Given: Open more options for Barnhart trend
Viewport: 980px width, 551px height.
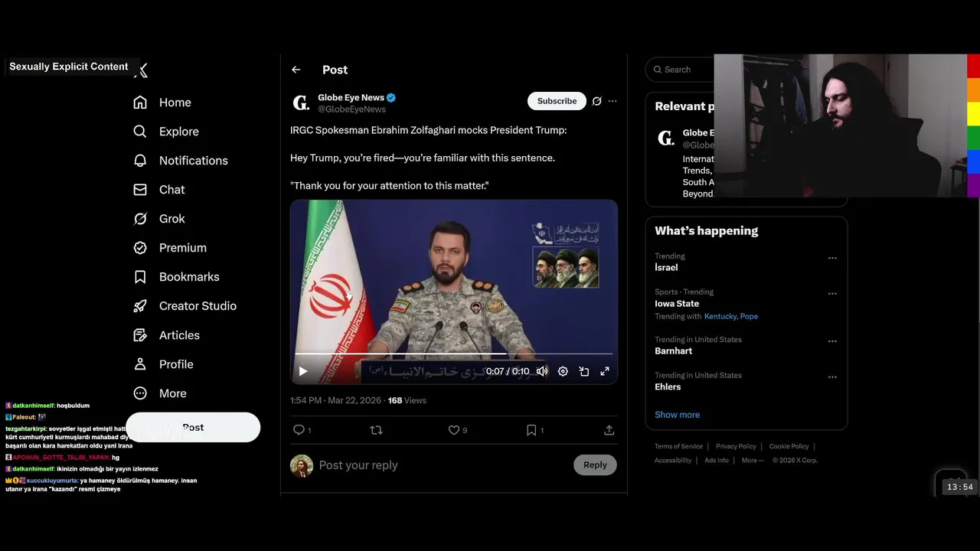Looking at the screenshot, I should click(832, 341).
